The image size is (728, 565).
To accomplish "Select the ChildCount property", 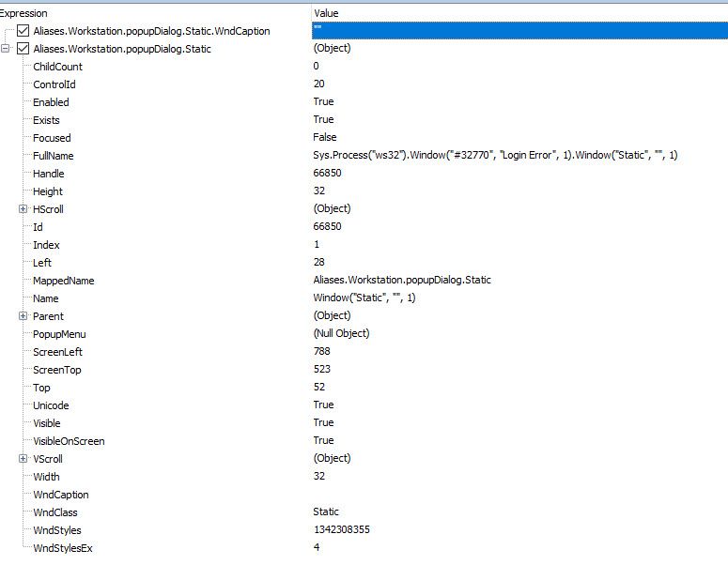I will (x=57, y=67).
